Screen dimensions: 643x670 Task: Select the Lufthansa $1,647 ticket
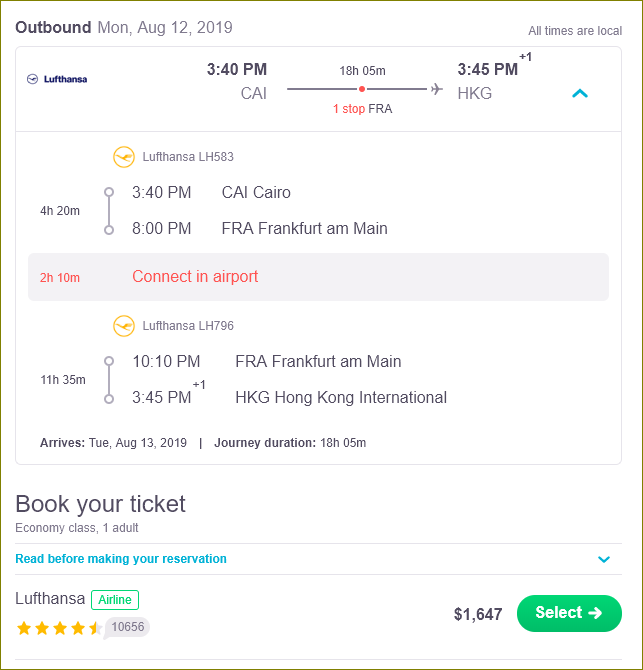tap(569, 613)
